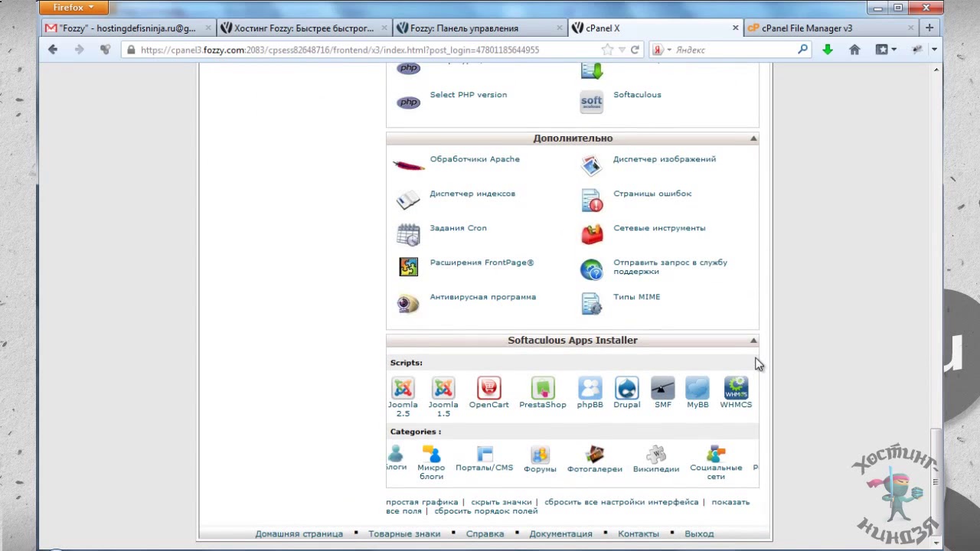This screenshot has height=551, width=980.
Task: Open the Обработчики Apache text link
Action: [475, 159]
